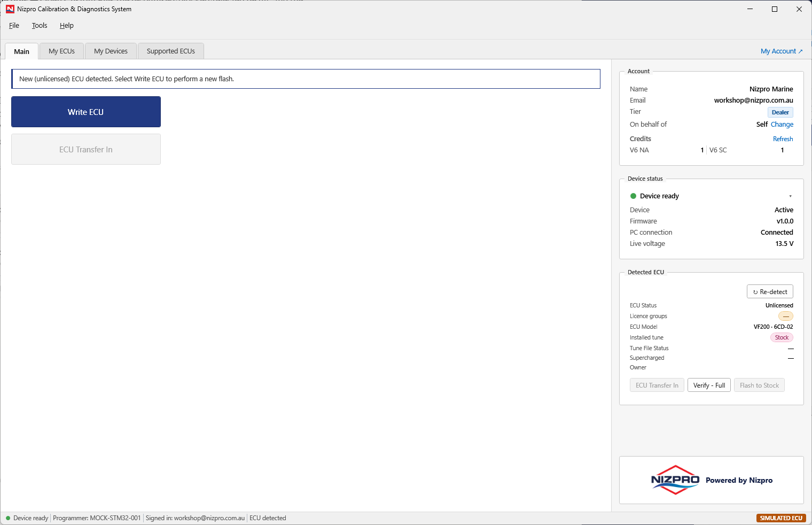This screenshot has height=525, width=812.
Task: Open the Help menu
Action: 67,26
